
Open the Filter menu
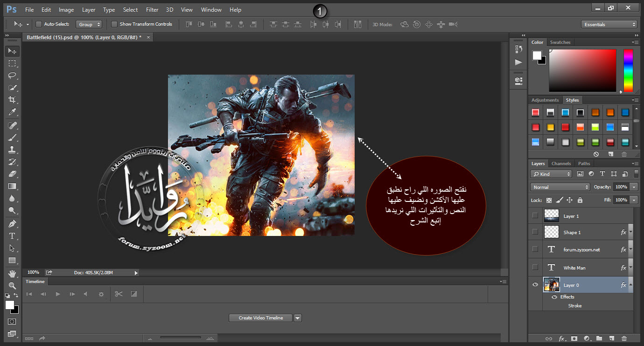[x=152, y=9]
